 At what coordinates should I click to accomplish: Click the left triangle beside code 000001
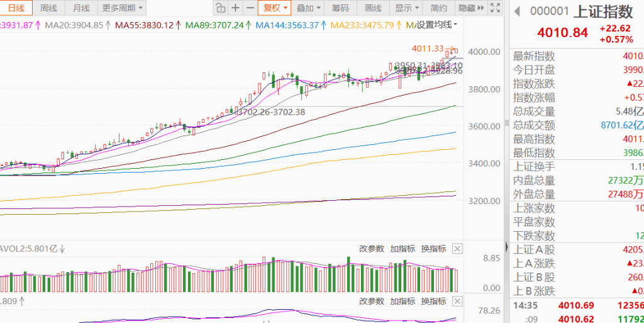tap(518, 11)
